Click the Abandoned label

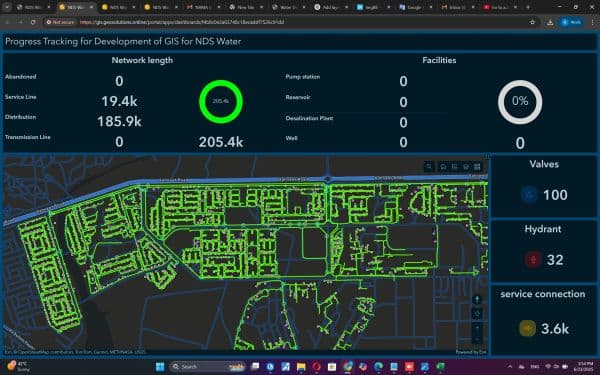21,77
